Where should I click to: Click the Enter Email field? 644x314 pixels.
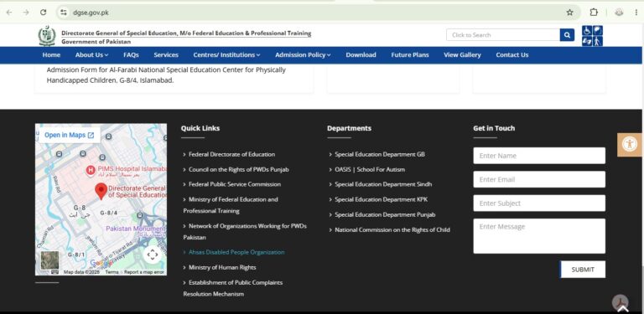[539, 179]
